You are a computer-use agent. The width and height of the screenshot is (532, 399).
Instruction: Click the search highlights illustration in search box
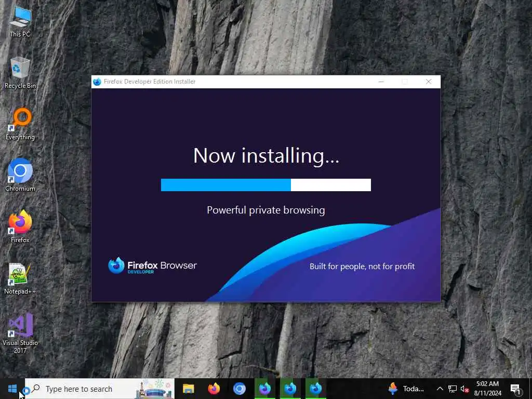(x=154, y=389)
